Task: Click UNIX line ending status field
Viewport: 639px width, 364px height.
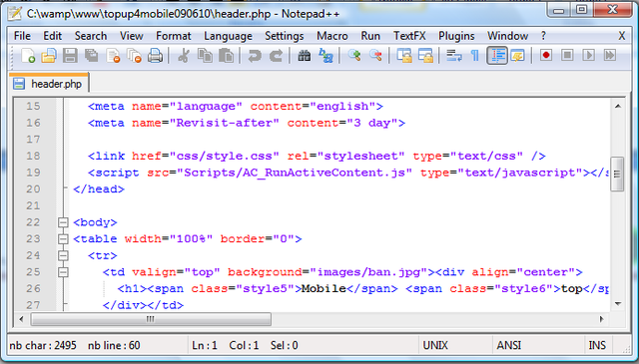Action: click(435, 345)
